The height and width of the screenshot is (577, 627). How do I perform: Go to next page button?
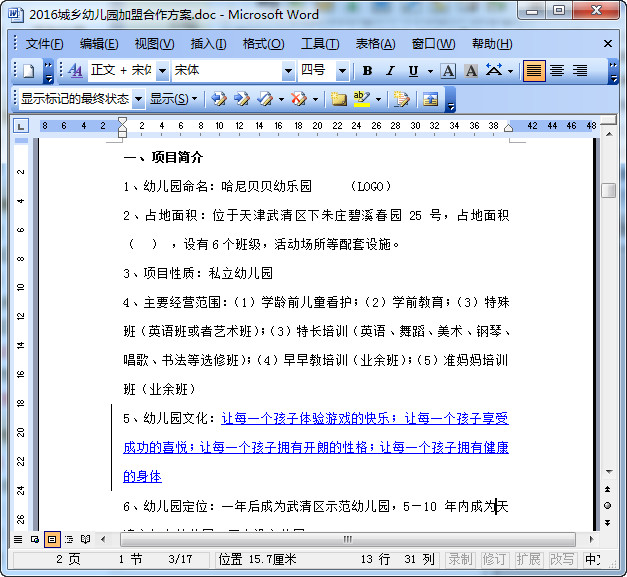(608, 523)
